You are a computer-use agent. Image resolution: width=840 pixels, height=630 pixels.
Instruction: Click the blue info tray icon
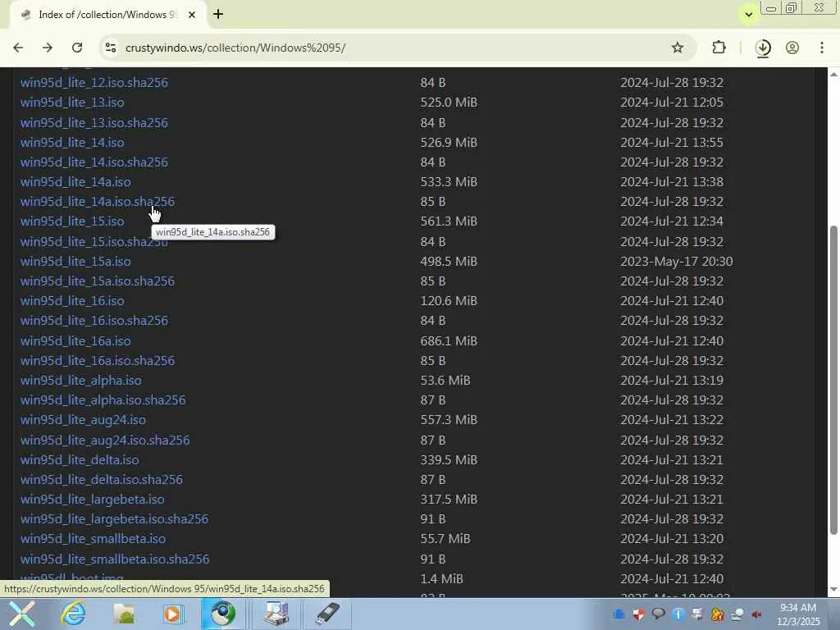678,614
